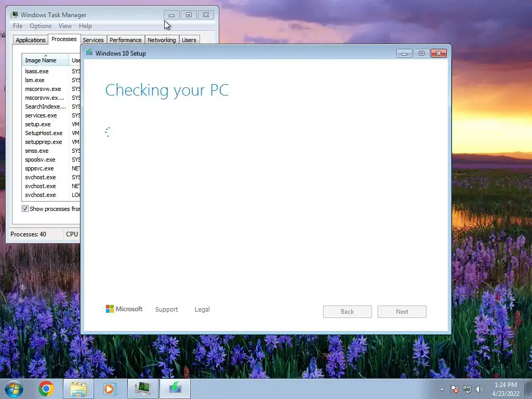Click the Support link in Setup
532x399 pixels.
[167, 310]
